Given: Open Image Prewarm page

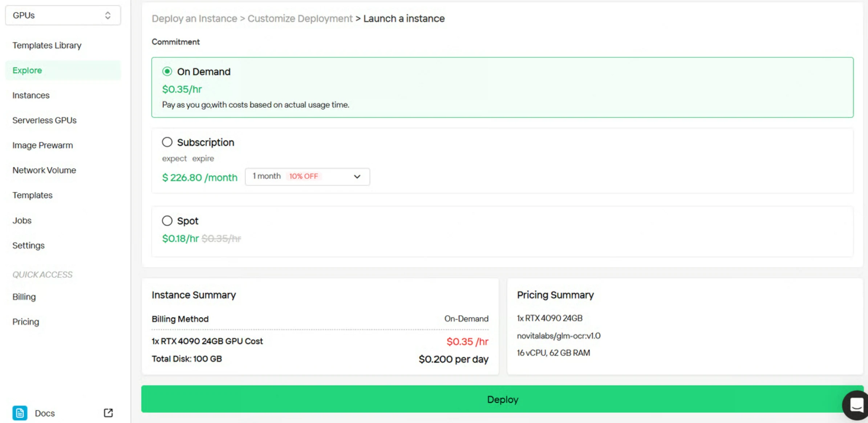Looking at the screenshot, I should tap(42, 145).
